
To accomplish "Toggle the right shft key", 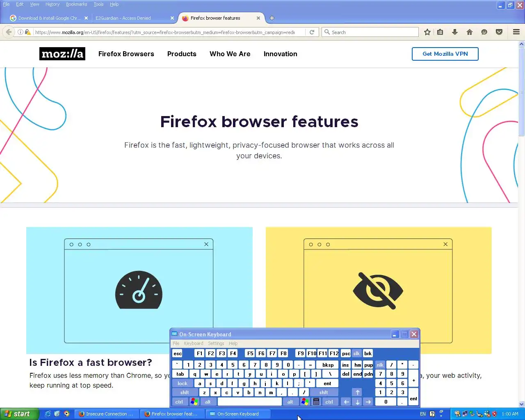I will [324, 393].
